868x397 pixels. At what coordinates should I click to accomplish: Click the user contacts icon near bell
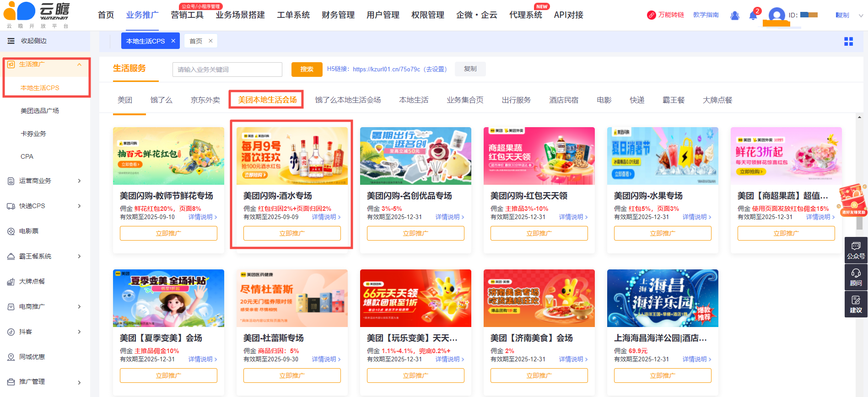click(x=735, y=16)
